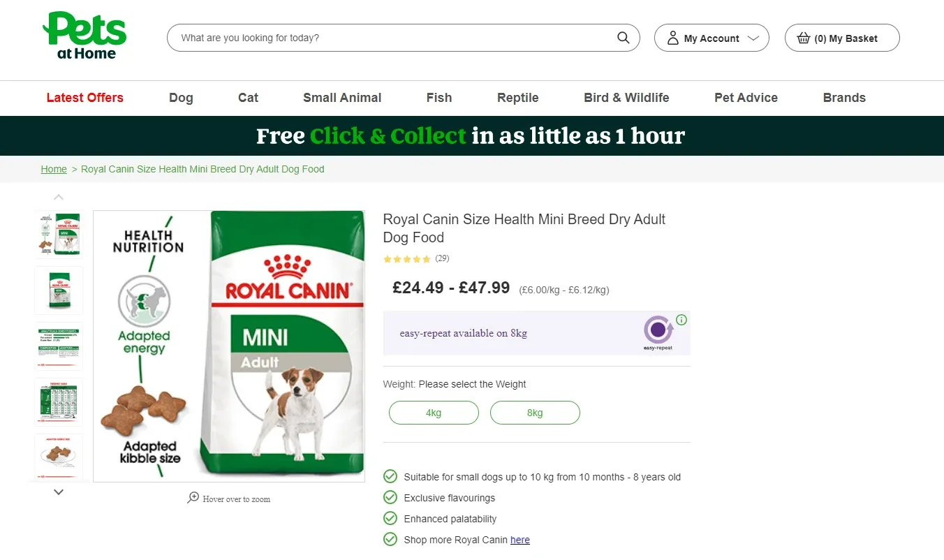The width and height of the screenshot is (944, 560).
Task: Click a green checkmark next to Exclusive flavourings
Action: (390, 497)
